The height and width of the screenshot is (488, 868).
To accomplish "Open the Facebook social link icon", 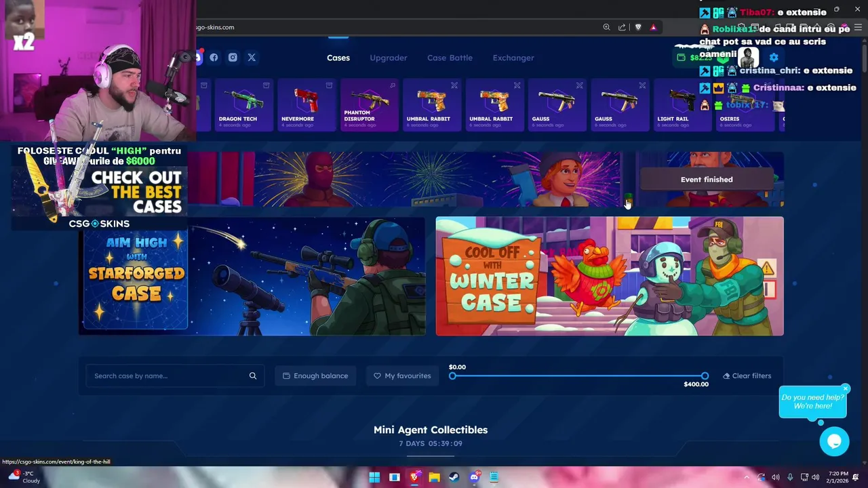I will 214,58.
